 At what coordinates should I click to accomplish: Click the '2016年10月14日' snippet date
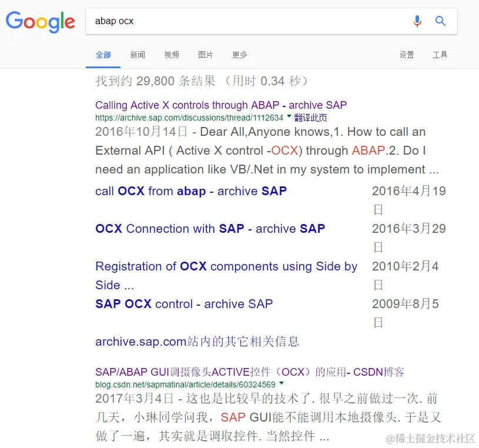point(142,132)
